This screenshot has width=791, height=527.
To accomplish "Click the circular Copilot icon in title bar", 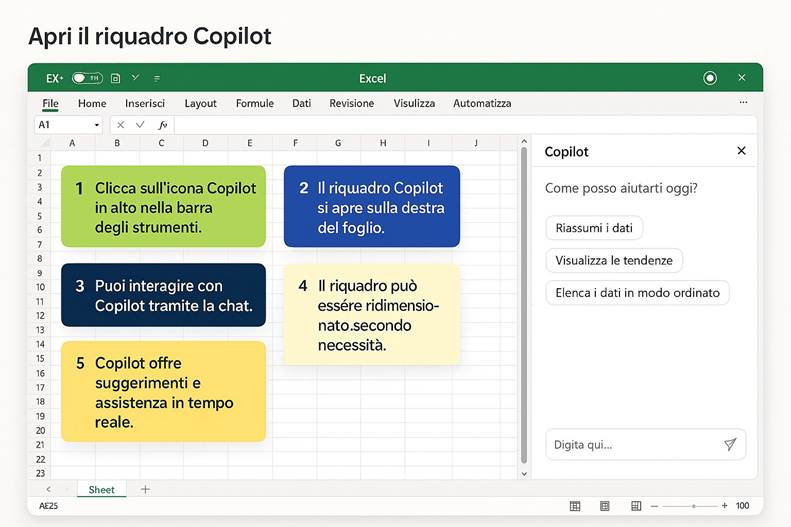I will [x=710, y=78].
